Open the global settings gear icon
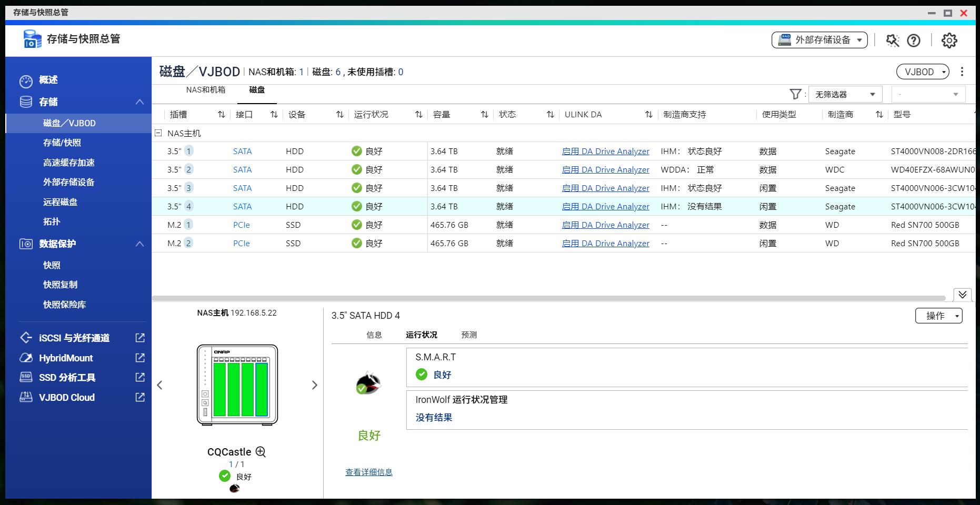The image size is (980, 505). click(x=949, y=40)
